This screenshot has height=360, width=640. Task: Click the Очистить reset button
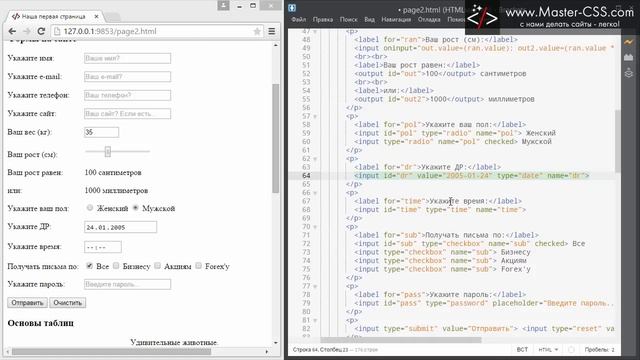click(68, 303)
